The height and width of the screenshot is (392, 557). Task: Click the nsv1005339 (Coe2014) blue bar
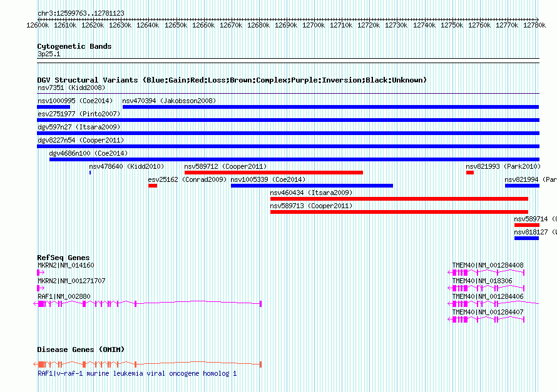point(312,186)
